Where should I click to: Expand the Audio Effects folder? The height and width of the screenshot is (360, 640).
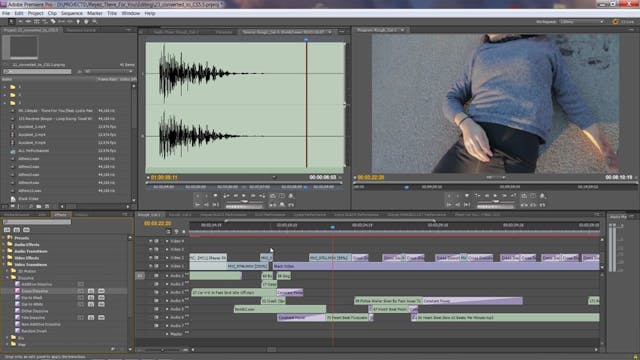click(4, 244)
